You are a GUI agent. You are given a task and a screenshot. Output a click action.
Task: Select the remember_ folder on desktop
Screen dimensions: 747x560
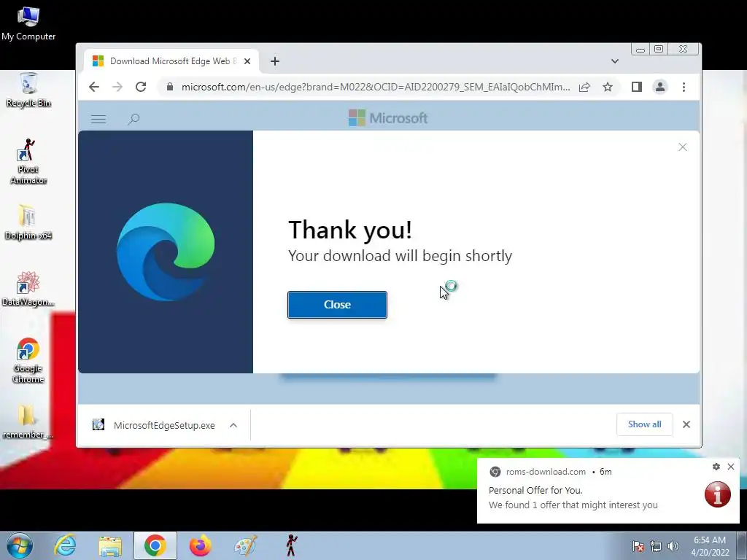point(28,421)
